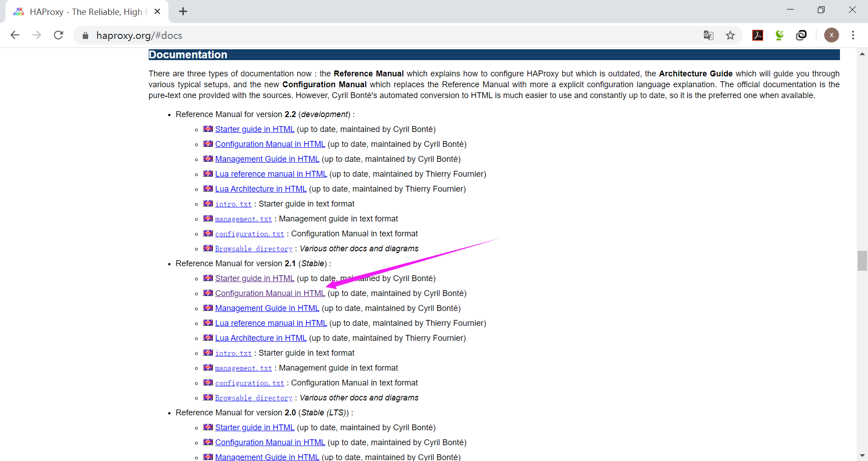
Task: Reload the HAProxy page
Action: click(x=58, y=35)
